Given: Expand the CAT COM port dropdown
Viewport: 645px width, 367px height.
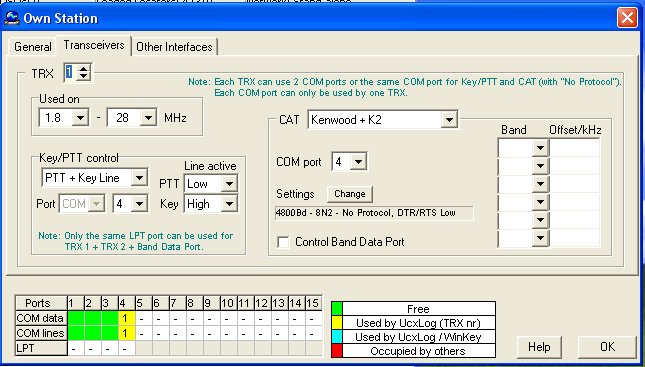Looking at the screenshot, I should point(358,162).
